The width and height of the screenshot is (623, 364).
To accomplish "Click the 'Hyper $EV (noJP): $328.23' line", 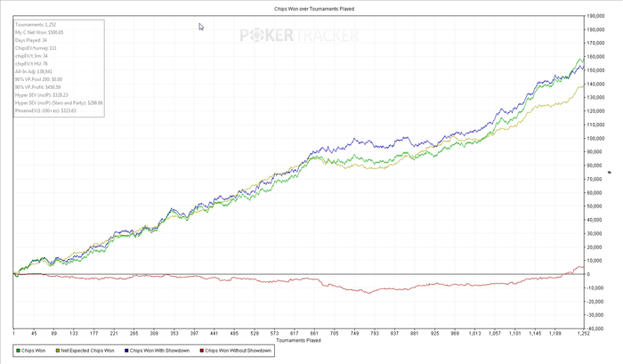I will (42, 95).
